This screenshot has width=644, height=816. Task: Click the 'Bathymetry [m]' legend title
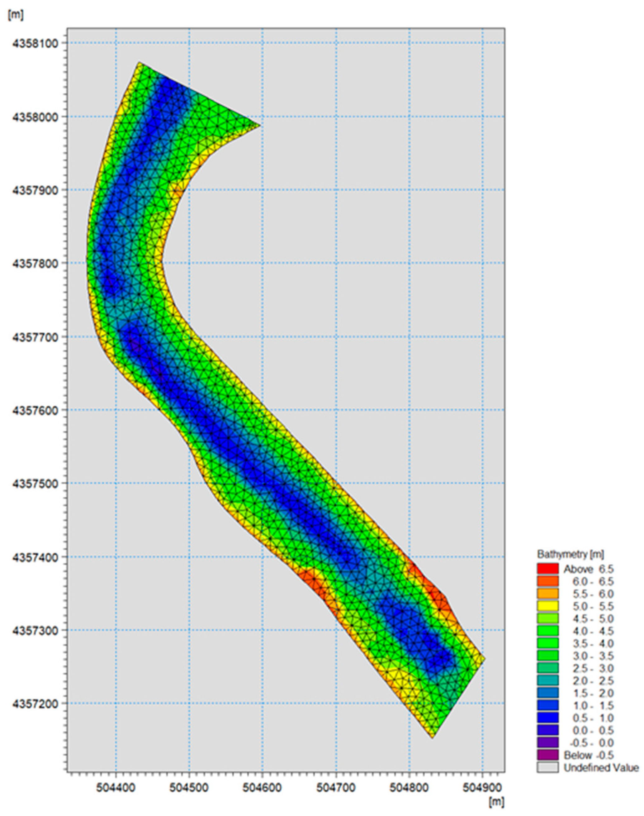570,555
